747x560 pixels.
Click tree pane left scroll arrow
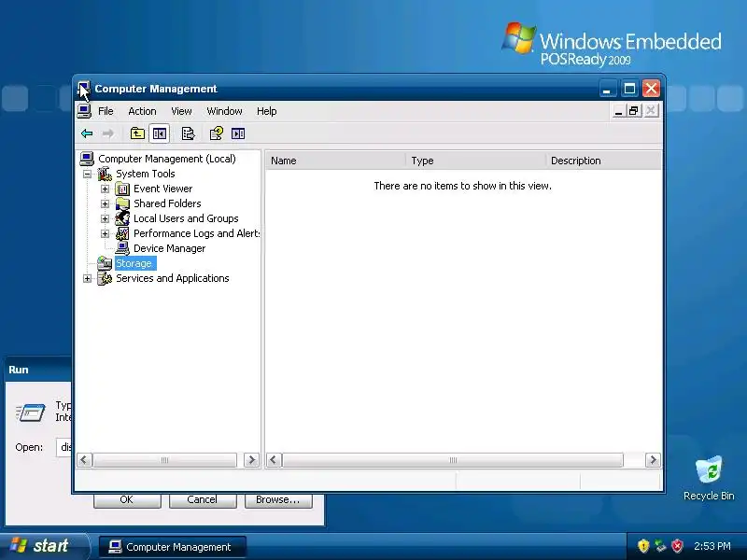pos(84,460)
